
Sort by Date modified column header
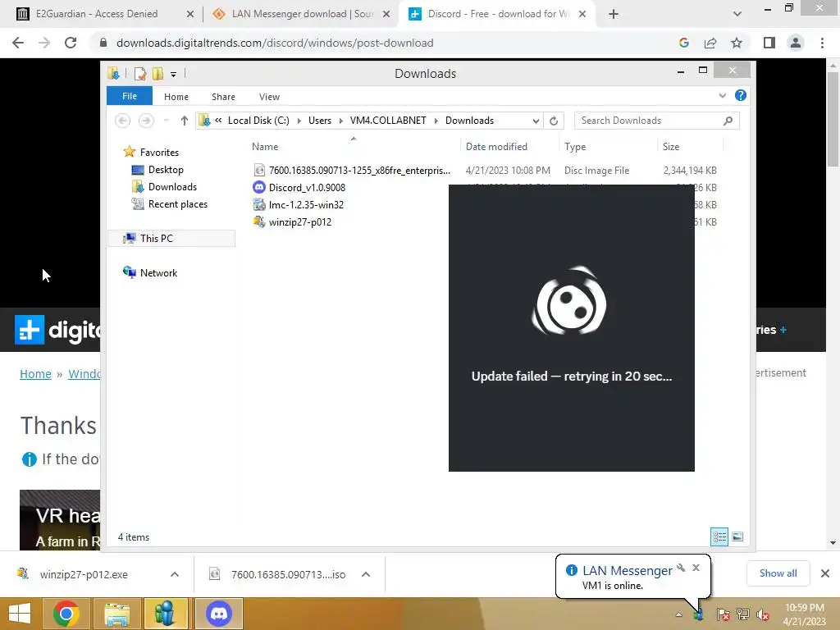click(x=509, y=146)
